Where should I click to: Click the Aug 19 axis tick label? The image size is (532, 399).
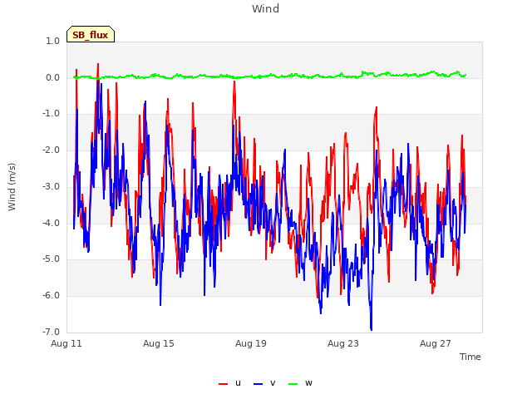coord(251,343)
